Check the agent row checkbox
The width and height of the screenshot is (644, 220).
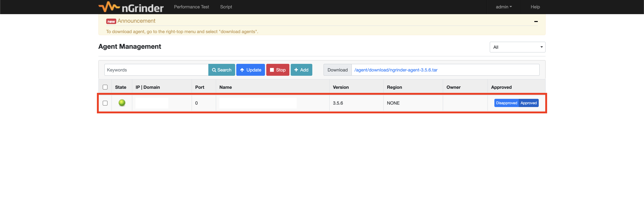(x=105, y=103)
